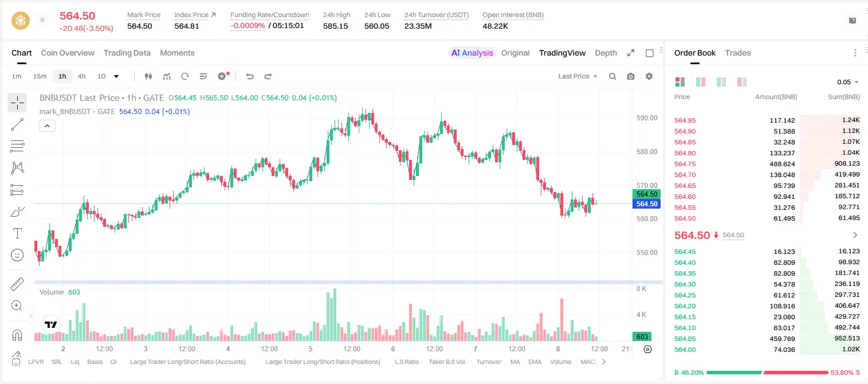The height and width of the screenshot is (384, 868).
Task: Switch to the Trading Data tab
Action: coord(127,53)
